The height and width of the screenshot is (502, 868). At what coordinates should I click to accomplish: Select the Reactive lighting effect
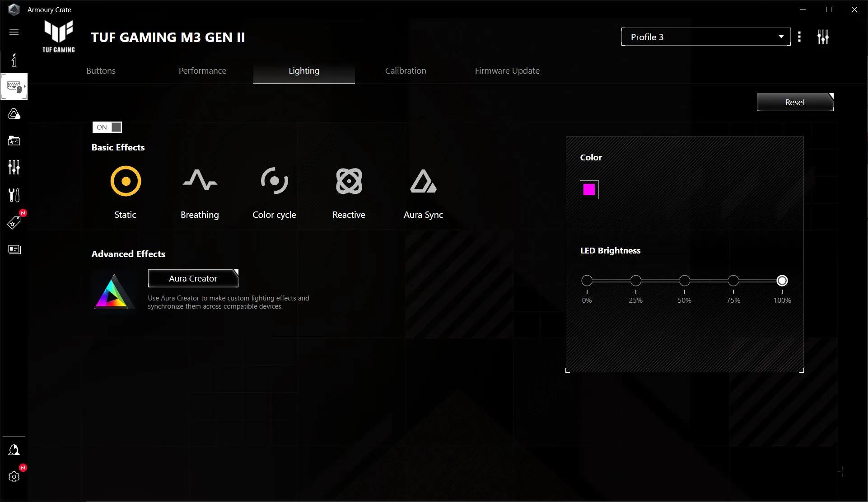pos(349,181)
